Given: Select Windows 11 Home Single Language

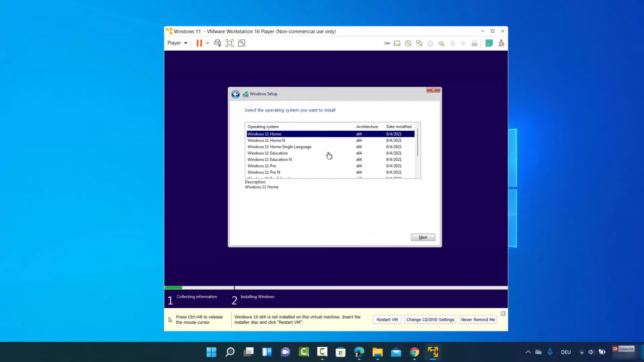Looking at the screenshot, I should [279, 147].
